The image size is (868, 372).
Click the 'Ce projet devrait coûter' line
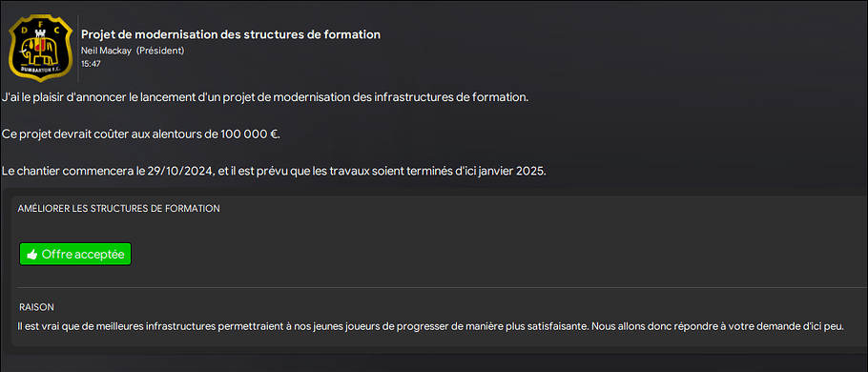pyautogui.click(x=141, y=134)
